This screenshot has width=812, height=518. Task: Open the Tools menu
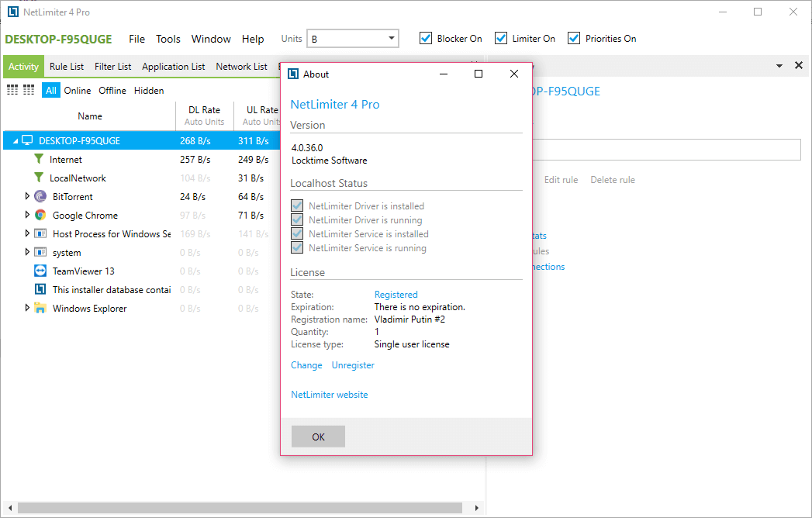pyautogui.click(x=168, y=39)
